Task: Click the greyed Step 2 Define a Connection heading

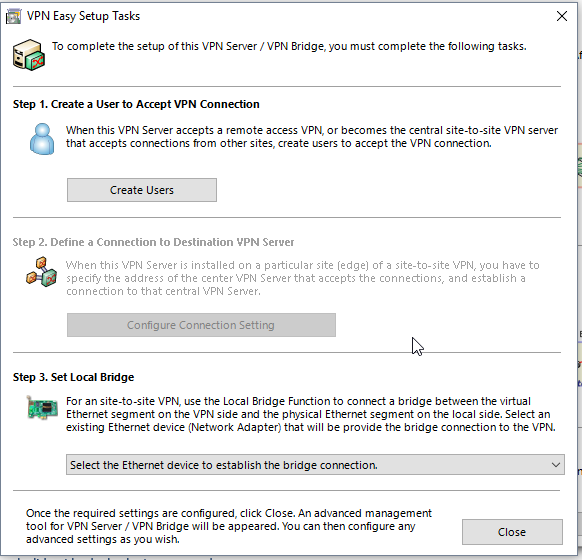Action: pos(153,242)
